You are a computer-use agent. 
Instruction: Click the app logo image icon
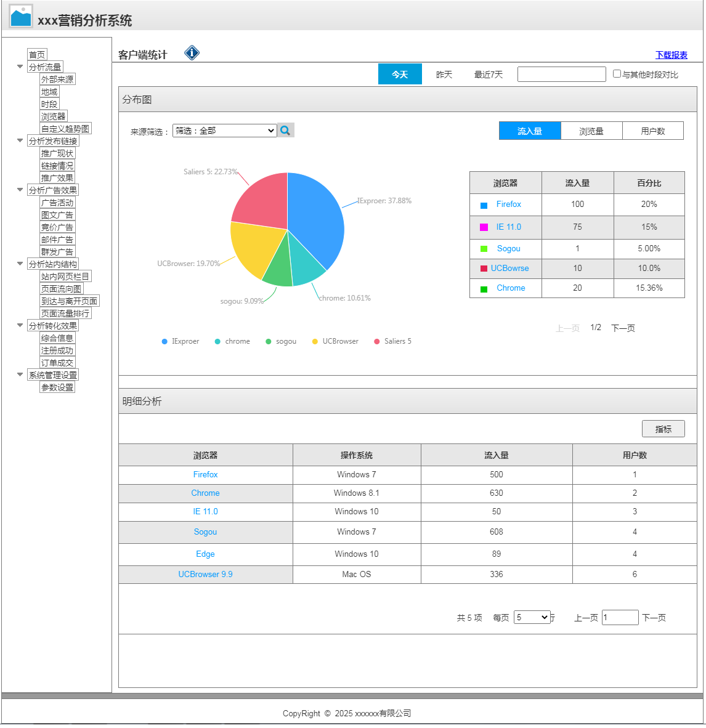(21, 17)
